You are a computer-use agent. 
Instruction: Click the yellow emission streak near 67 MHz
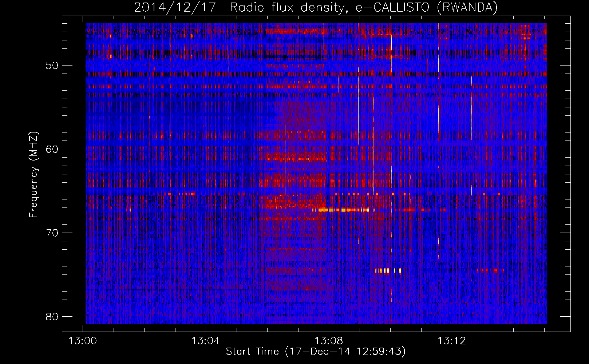coord(343,210)
